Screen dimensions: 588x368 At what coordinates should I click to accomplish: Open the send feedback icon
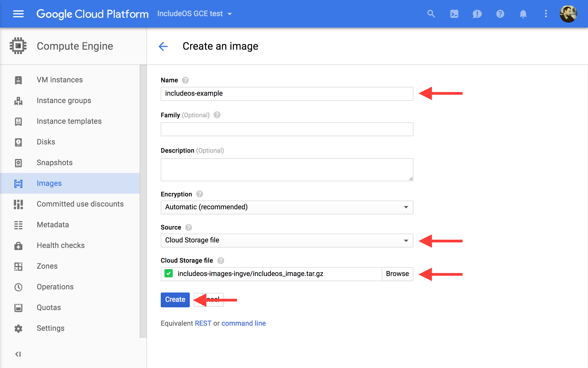point(477,14)
